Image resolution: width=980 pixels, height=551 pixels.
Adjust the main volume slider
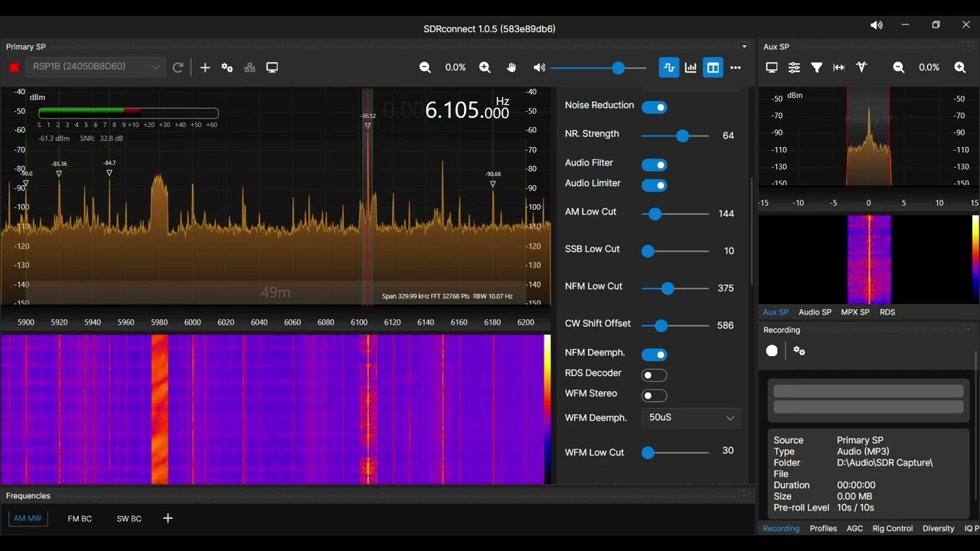point(598,68)
